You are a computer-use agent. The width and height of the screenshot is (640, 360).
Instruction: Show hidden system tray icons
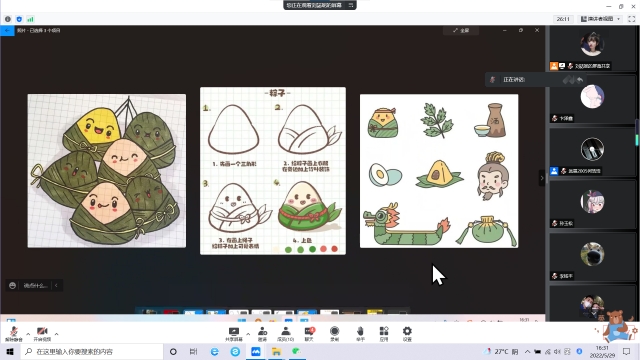[x=527, y=351]
